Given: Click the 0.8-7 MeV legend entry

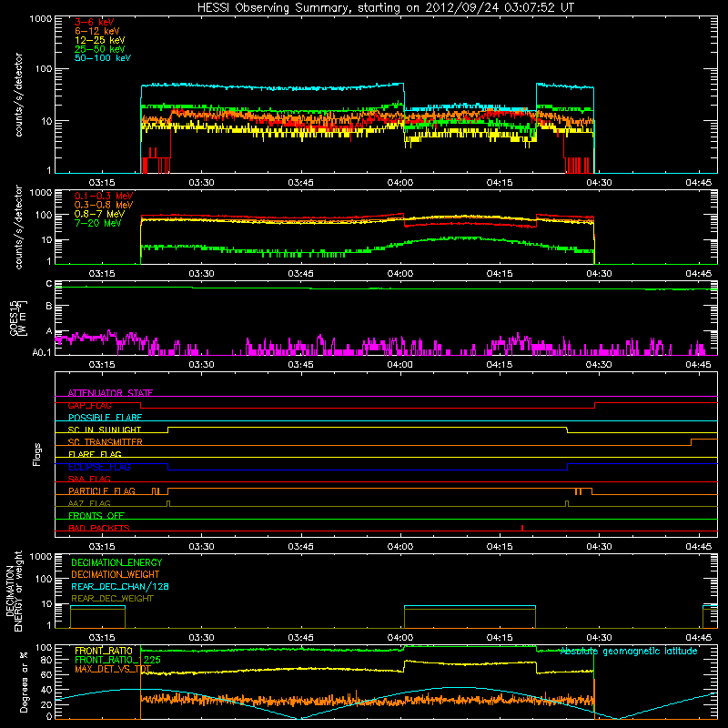Looking at the screenshot, I should click(99, 214).
